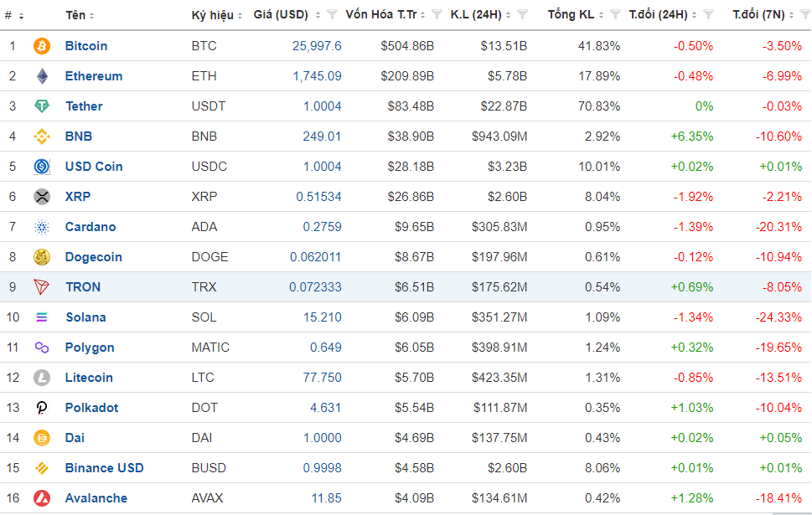The width and height of the screenshot is (812, 515).
Task: Click the Dogecoin logo icon
Action: [42, 257]
